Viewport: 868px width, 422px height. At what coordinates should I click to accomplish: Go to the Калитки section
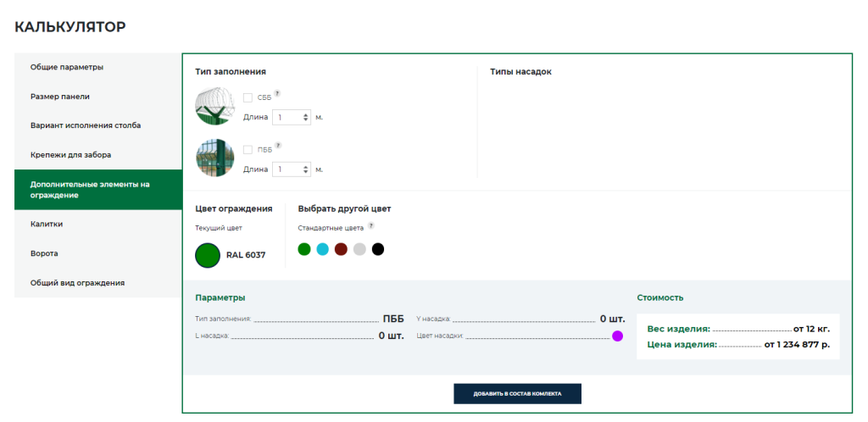point(47,225)
